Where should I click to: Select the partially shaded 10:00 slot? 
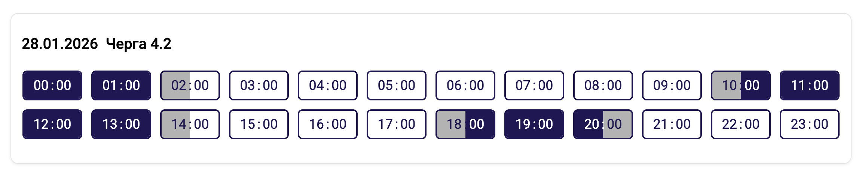(x=741, y=85)
